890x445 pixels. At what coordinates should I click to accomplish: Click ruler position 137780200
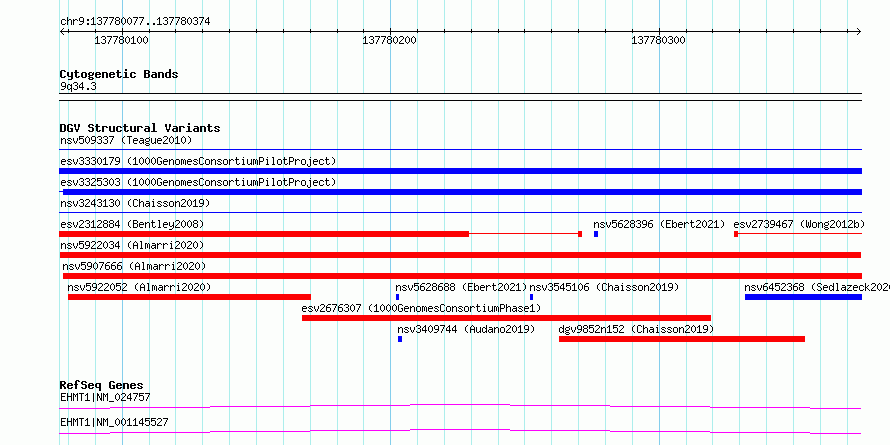point(390,40)
